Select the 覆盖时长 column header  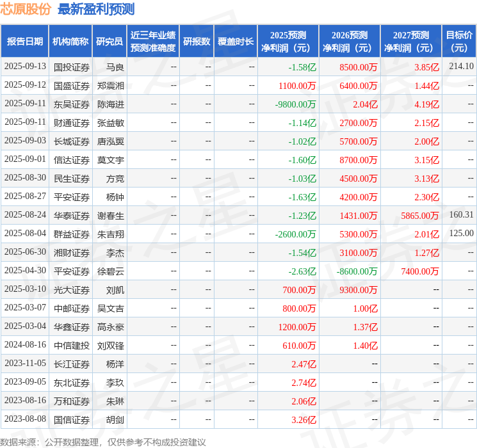coord(235,42)
